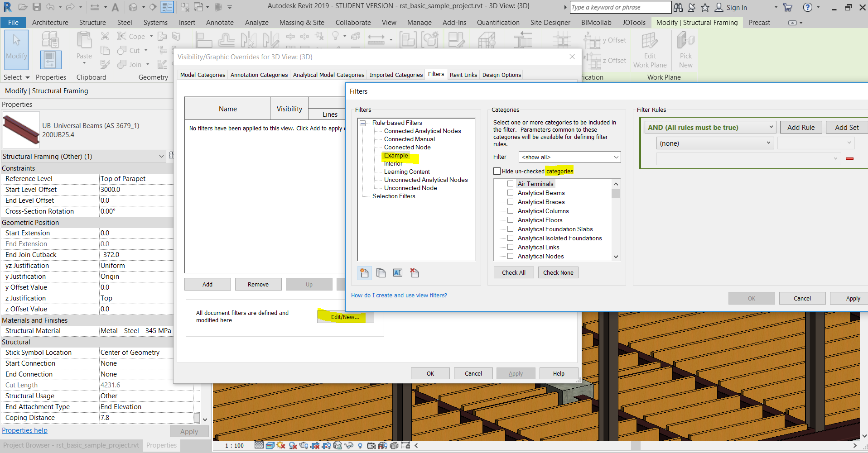Switch to the Model Categories tab

click(203, 75)
